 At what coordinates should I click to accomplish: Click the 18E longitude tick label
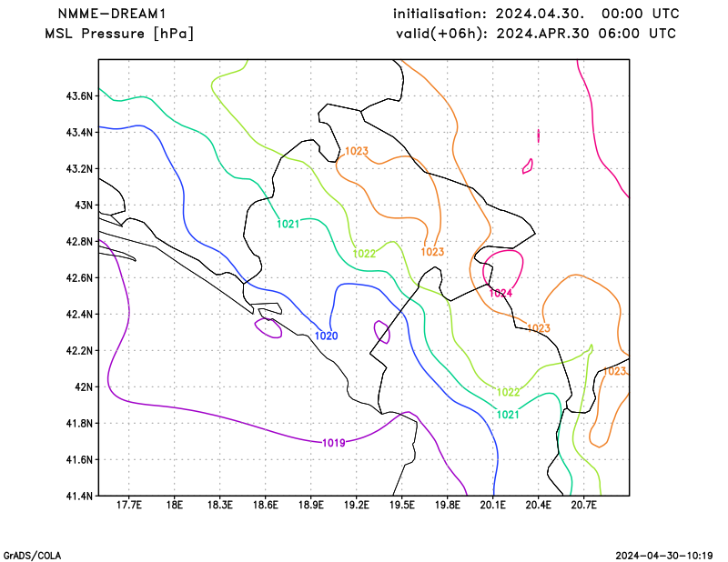pyautogui.click(x=175, y=505)
